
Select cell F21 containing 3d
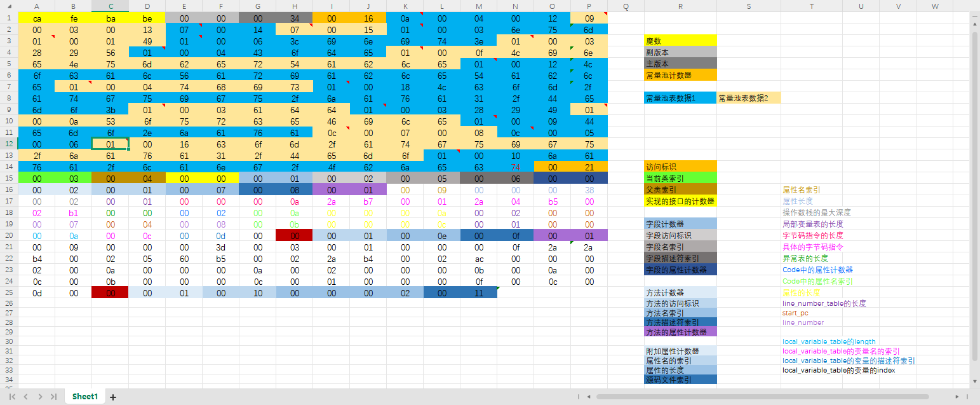click(x=221, y=247)
